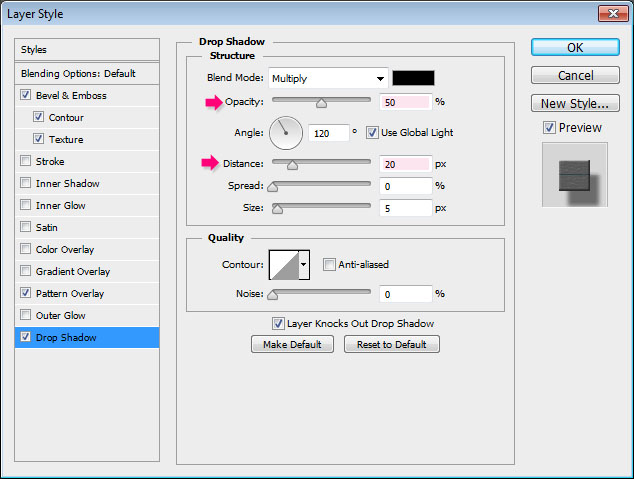Toggle Use Global Light checkbox
The width and height of the screenshot is (634, 479).
pos(372,132)
